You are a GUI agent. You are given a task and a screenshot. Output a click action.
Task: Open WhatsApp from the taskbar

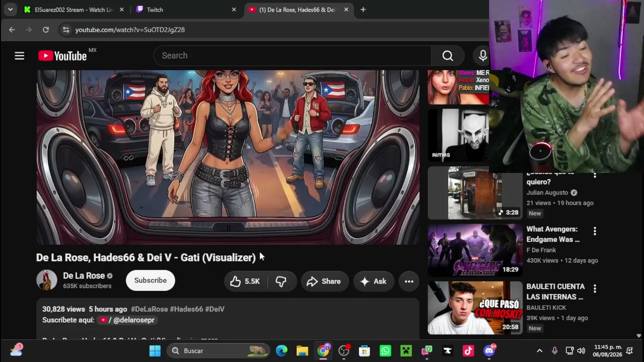(x=385, y=351)
